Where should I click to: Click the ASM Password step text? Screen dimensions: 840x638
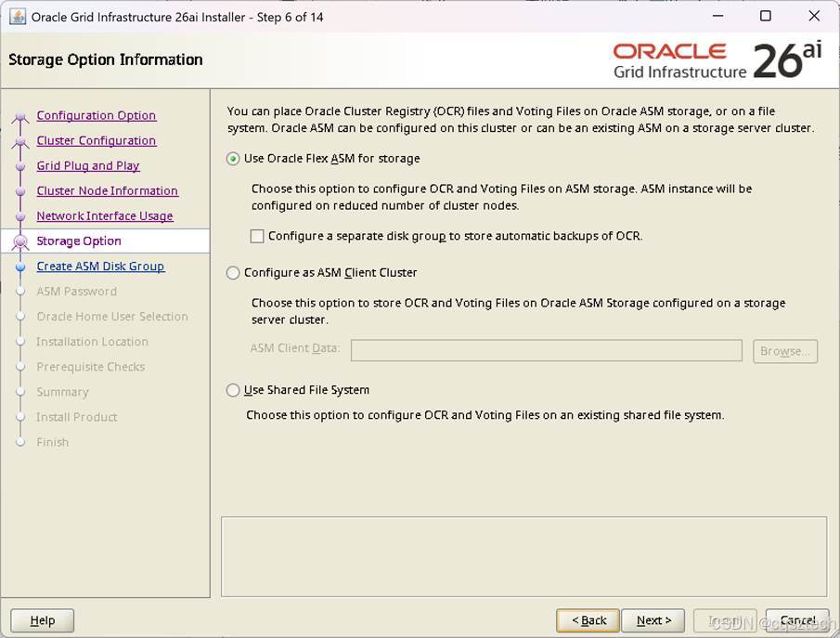coord(77,292)
